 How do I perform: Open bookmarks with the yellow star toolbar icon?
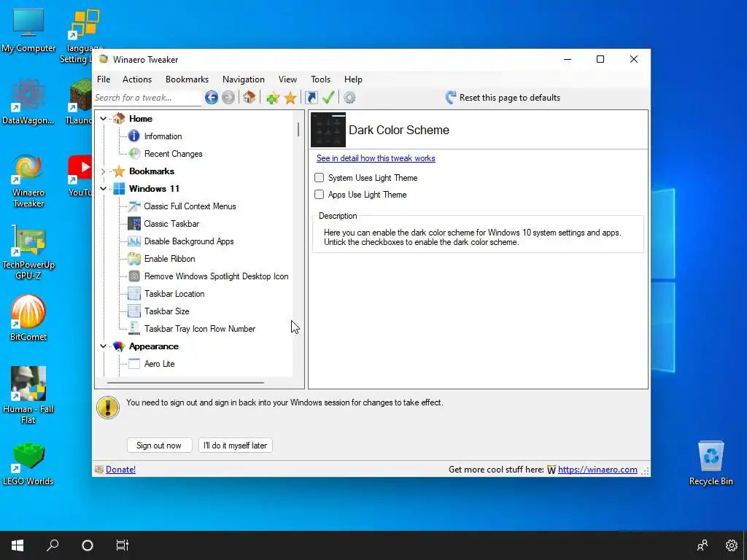tap(290, 98)
